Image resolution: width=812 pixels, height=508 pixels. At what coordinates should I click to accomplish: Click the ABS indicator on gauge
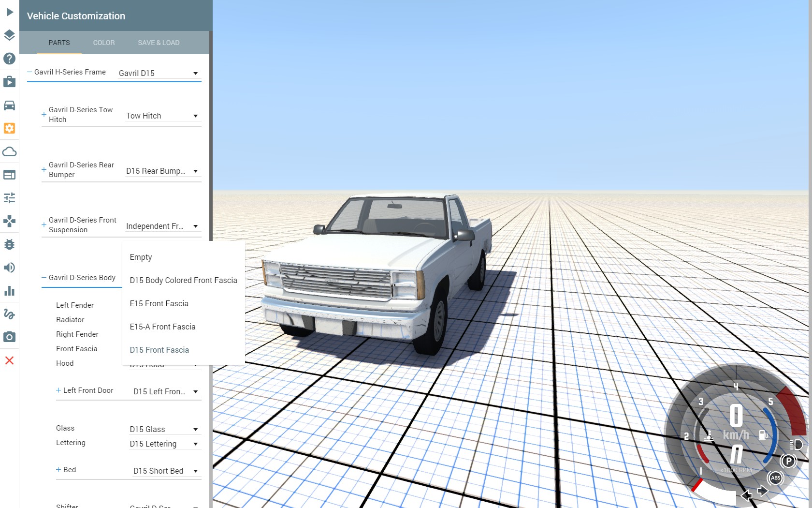pyautogui.click(x=775, y=478)
